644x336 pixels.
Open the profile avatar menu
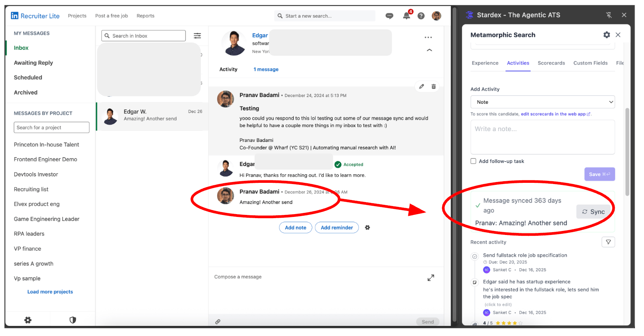click(436, 16)
